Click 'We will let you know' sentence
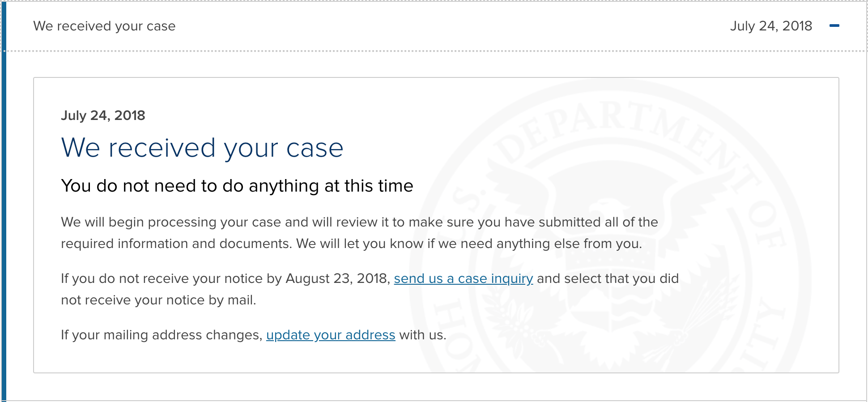The height and width of the screenshot is (402, 868). point(469,244)
